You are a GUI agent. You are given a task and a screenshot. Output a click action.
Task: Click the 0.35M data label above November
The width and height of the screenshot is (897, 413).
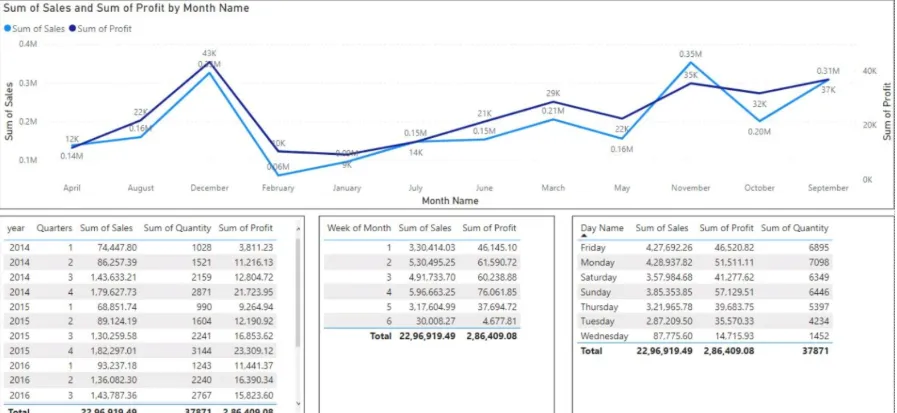click(x=690, y=54)
